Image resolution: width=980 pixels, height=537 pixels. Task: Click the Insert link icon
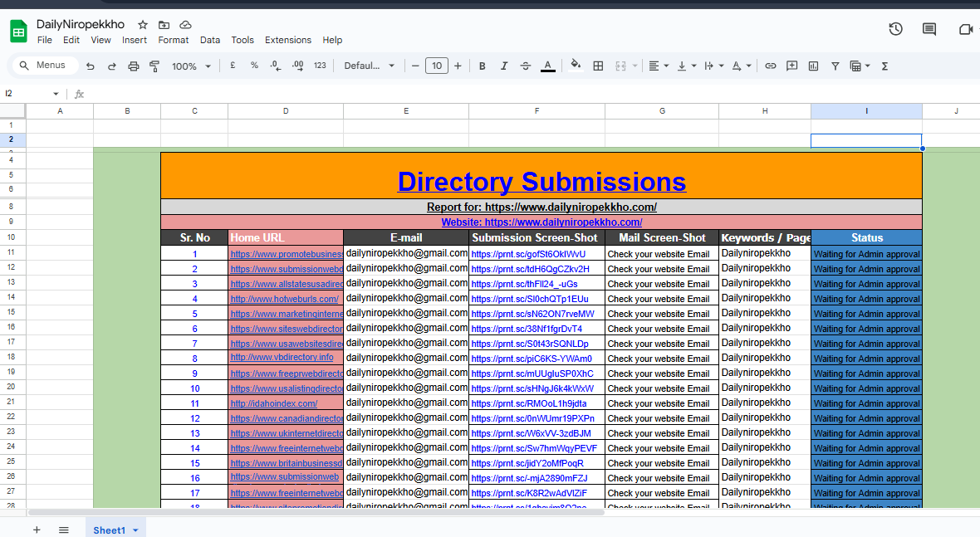(x=771, y=66)
